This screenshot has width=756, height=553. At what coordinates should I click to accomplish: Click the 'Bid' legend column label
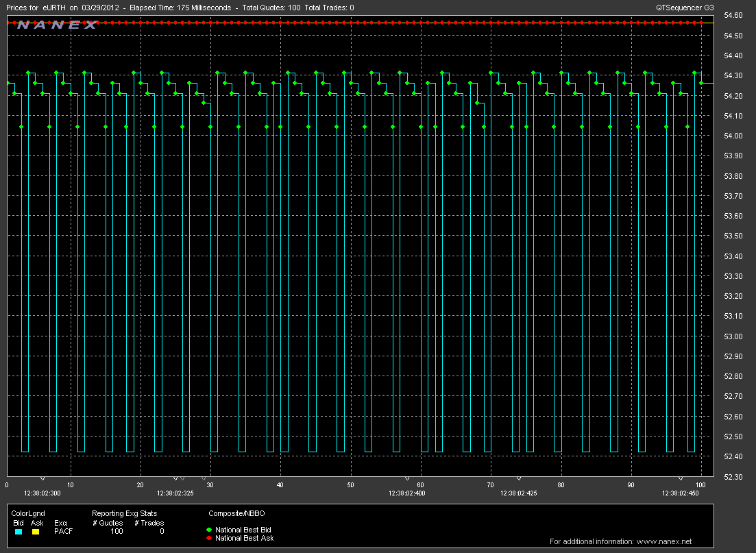[19, 523]
